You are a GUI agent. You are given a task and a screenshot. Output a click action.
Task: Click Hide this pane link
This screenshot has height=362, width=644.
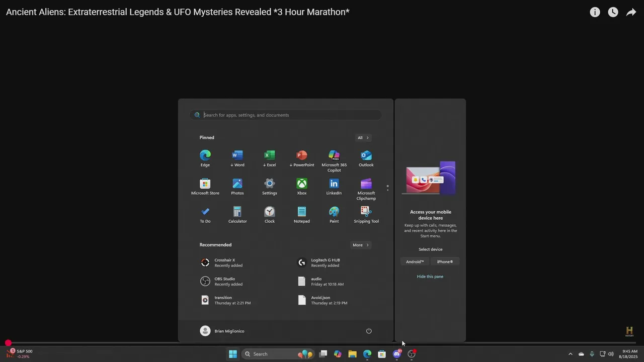(430, 277)
